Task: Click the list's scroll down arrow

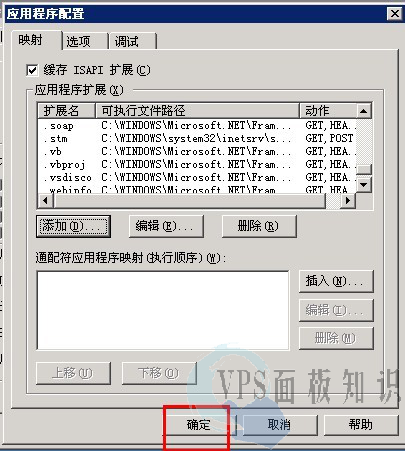Action: 364,185
